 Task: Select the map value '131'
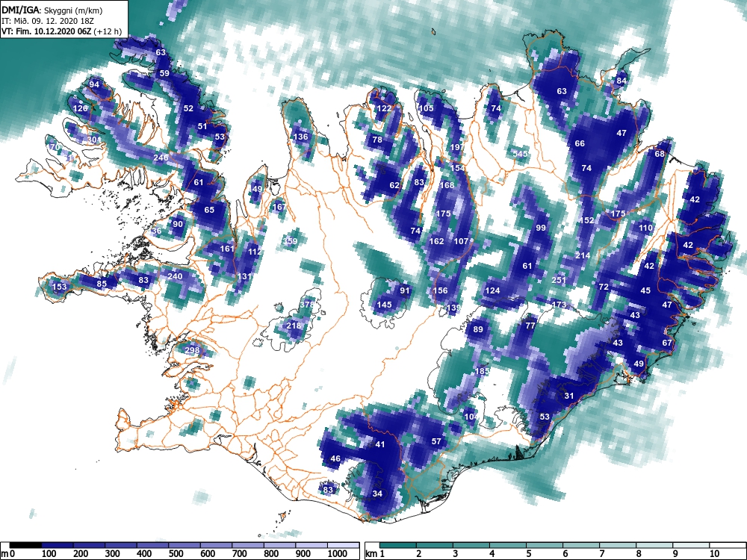(x=244, y=276)
